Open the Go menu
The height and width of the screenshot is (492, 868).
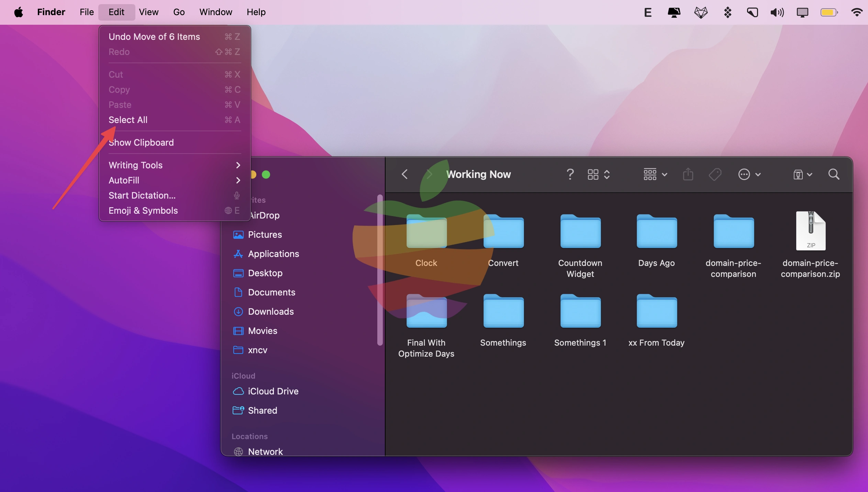(x=179, y=12)
